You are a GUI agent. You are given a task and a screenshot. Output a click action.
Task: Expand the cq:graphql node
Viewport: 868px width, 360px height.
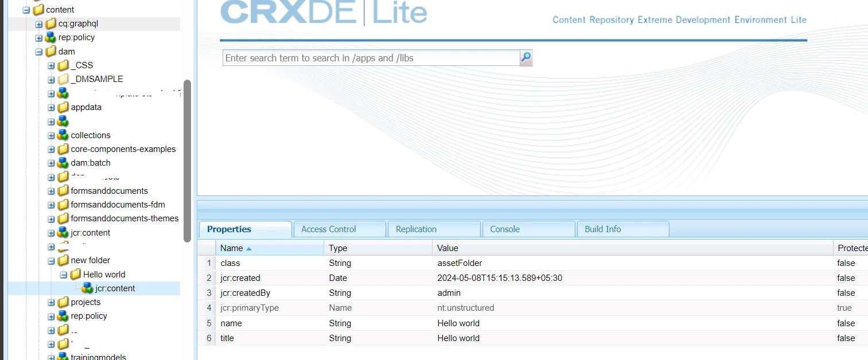pyautogui.click(x=39, y=24)
